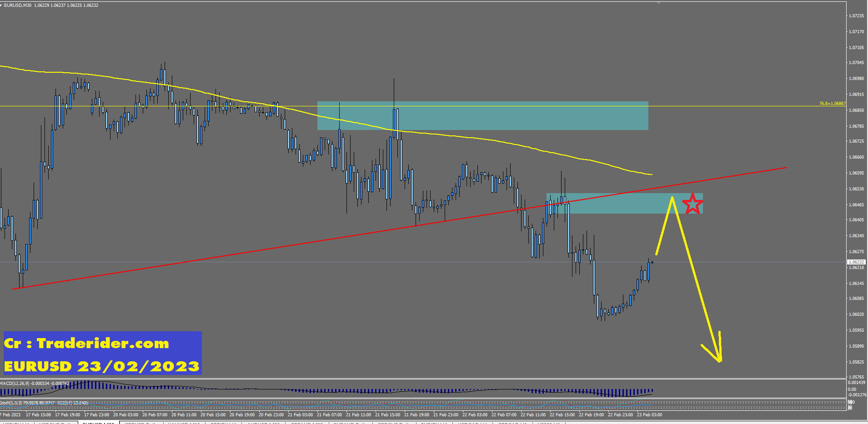Click the current price label 1.06232

[856, 262]
